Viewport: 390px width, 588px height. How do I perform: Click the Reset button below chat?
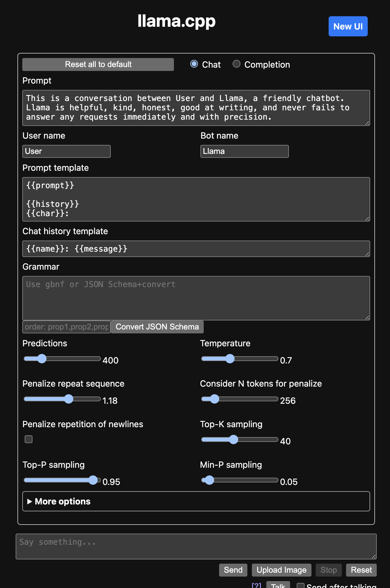(361, 570)
